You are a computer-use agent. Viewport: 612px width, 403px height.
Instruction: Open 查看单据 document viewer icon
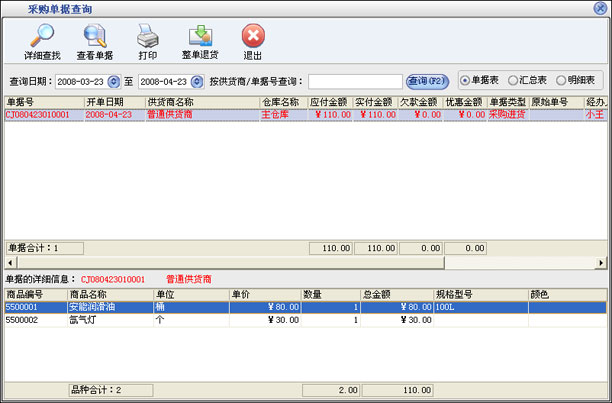[x=95, y=37]
